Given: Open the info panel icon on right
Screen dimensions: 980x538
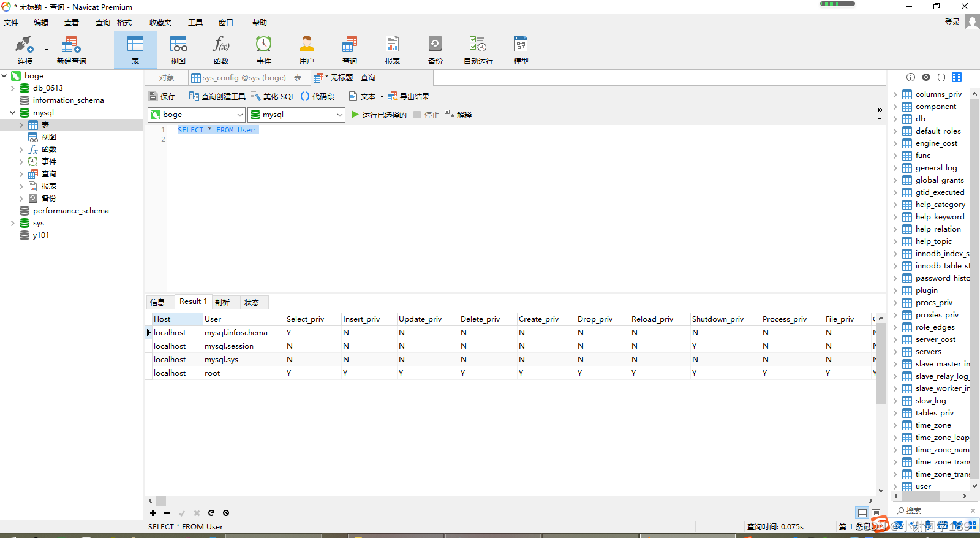Looking at the screenshot, I should [x=911, y=77].
